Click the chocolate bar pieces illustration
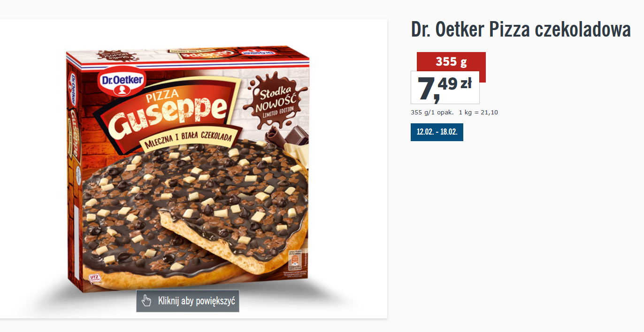The height and width of the screenshot is (332, 644). (x=287, y=136)
